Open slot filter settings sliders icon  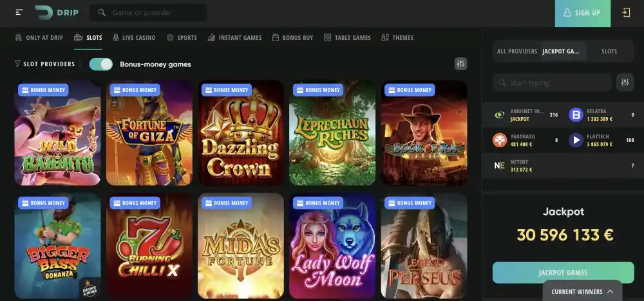pyautogui.click(x=460, y=64)
